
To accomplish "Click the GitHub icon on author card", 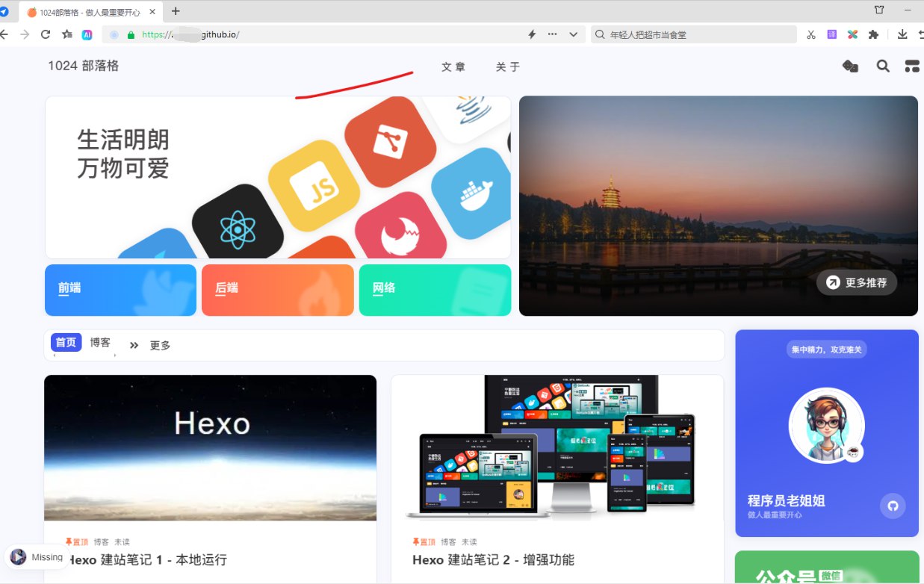I will point(892,506).
